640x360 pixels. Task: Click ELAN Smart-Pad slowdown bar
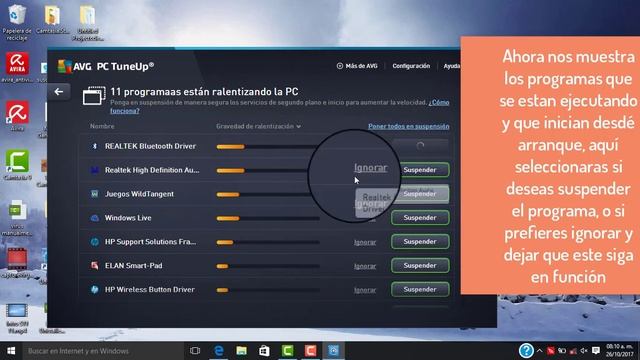(x=268, y=266)
